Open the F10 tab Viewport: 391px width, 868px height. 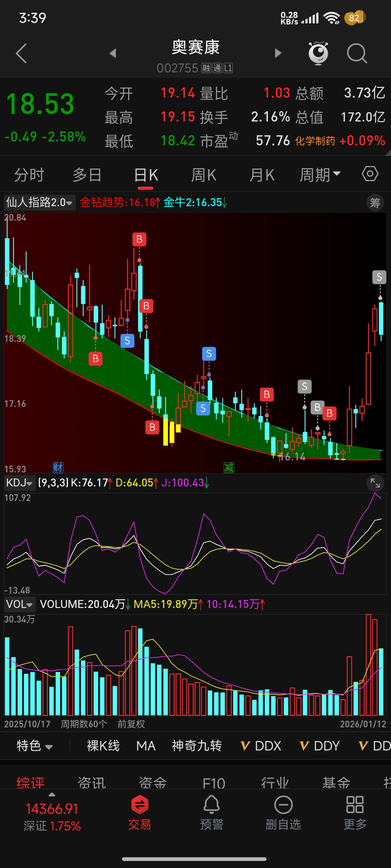(214, 783)
